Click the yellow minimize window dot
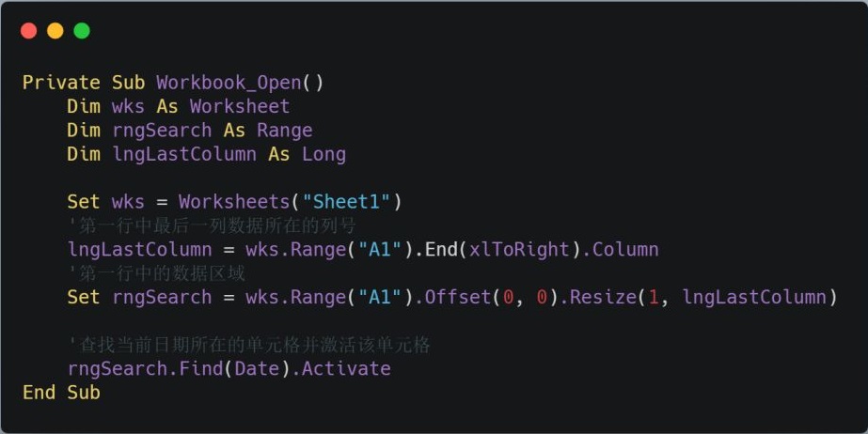868x434 pixels. point(55,30)
